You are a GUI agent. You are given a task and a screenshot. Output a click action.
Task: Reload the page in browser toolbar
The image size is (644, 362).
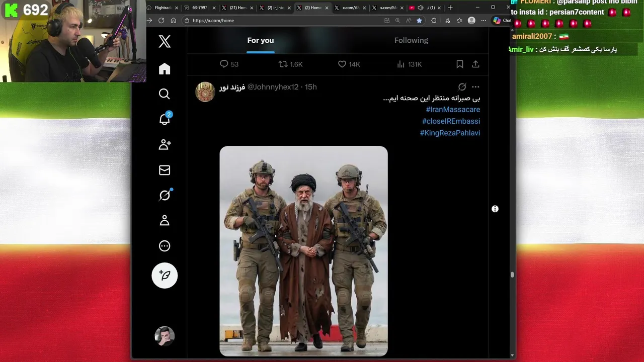[x=161, y=21]
